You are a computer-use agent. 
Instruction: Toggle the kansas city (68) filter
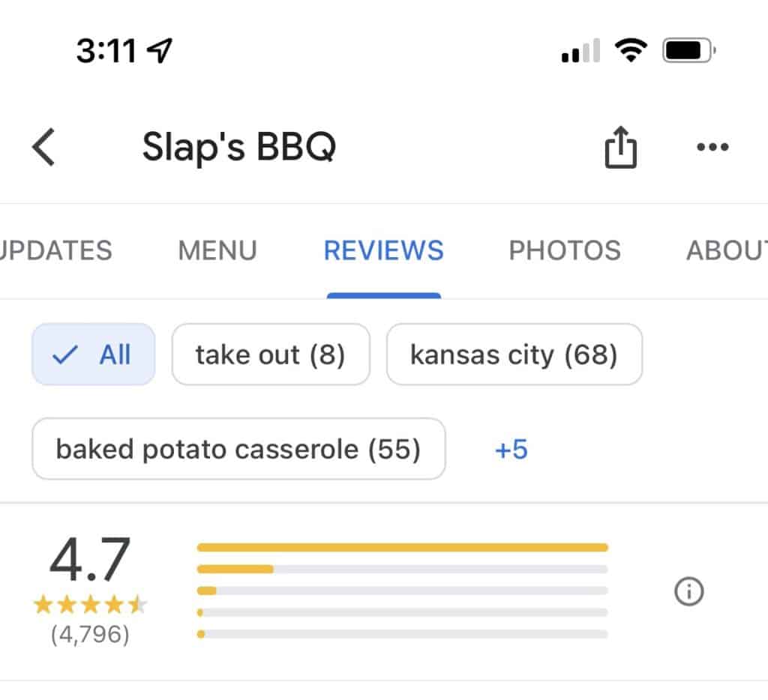click(x=514, y=354)
